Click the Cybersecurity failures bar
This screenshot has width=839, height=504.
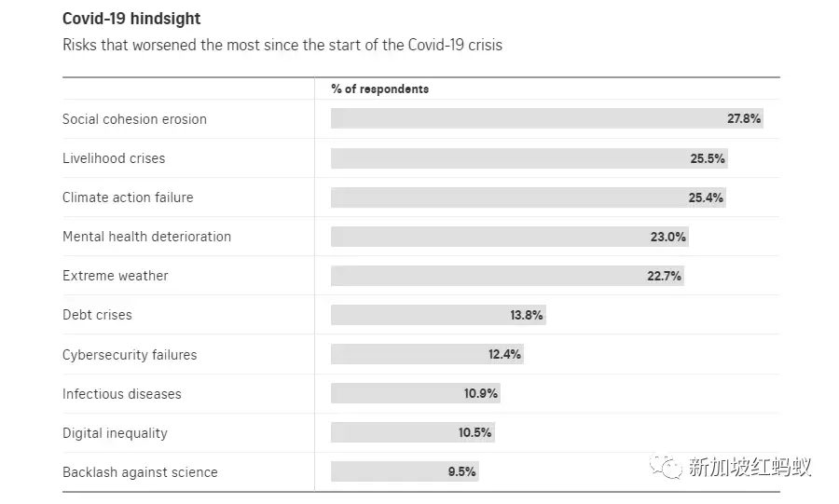426,355
